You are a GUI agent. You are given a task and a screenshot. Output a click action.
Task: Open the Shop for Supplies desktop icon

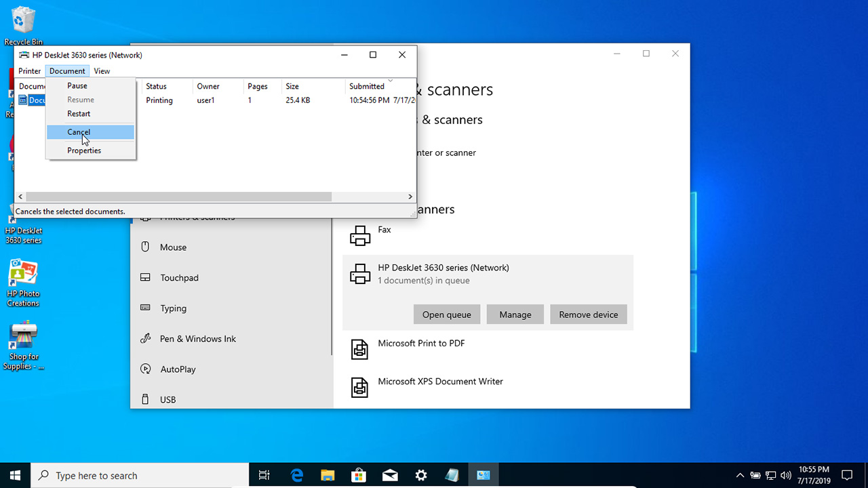click(23, 346)
